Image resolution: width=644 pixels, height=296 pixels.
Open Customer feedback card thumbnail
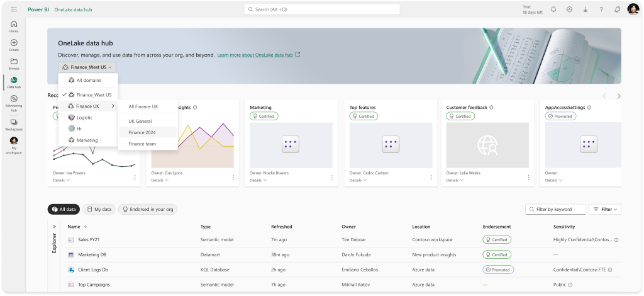click(487, 145)
